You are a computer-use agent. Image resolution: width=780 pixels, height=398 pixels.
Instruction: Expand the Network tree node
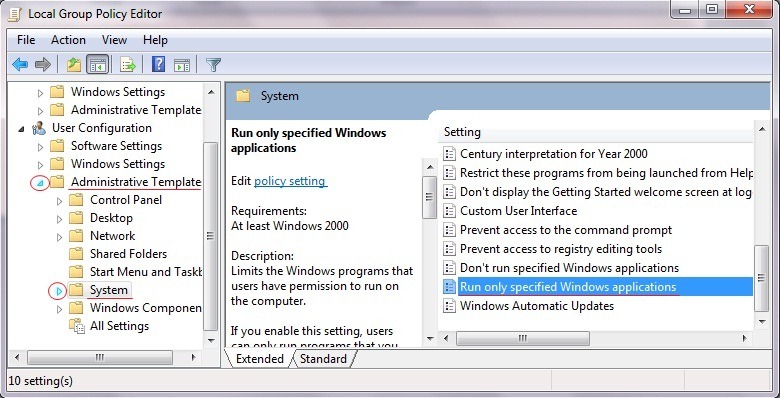click(x=59, y=237)
